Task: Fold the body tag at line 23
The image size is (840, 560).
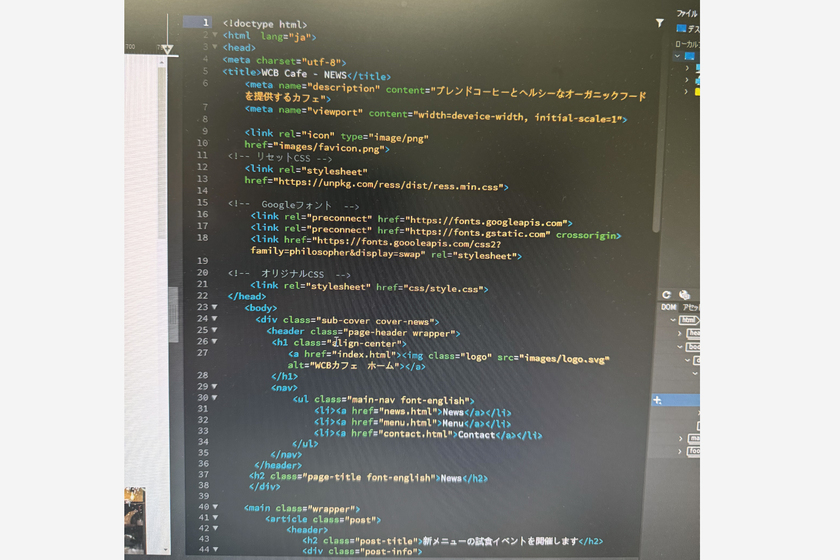Action: (215, 308)
